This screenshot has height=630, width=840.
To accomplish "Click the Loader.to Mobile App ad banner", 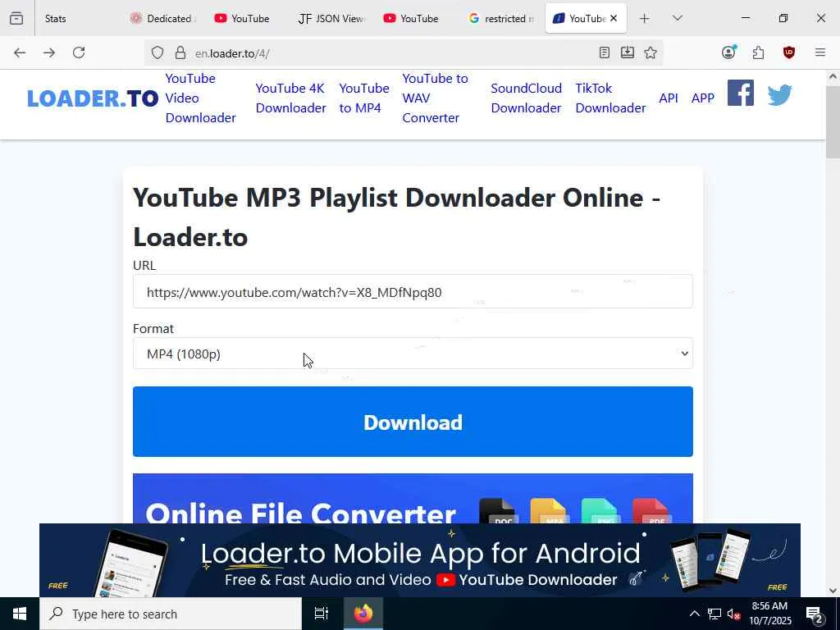I will pos(419,559).
